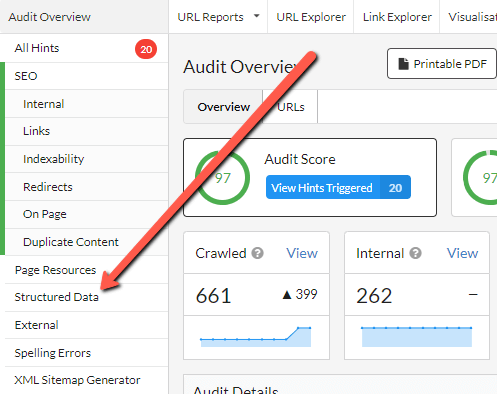
Task: Open the URL Reports menu
Action: 210,17
